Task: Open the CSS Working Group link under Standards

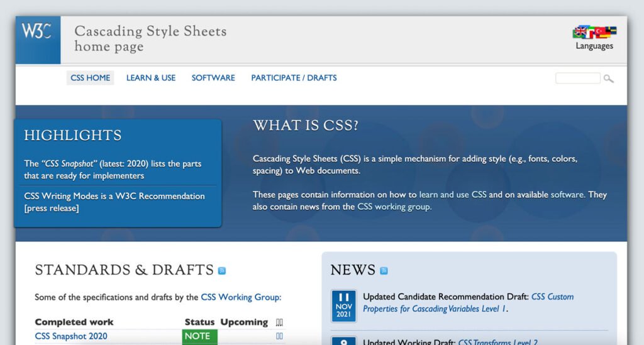Action: [240, 297]
